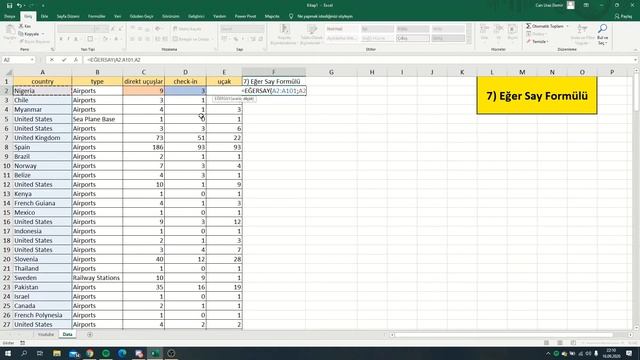Open Format as Table in the ribbon

pos(312,33)
